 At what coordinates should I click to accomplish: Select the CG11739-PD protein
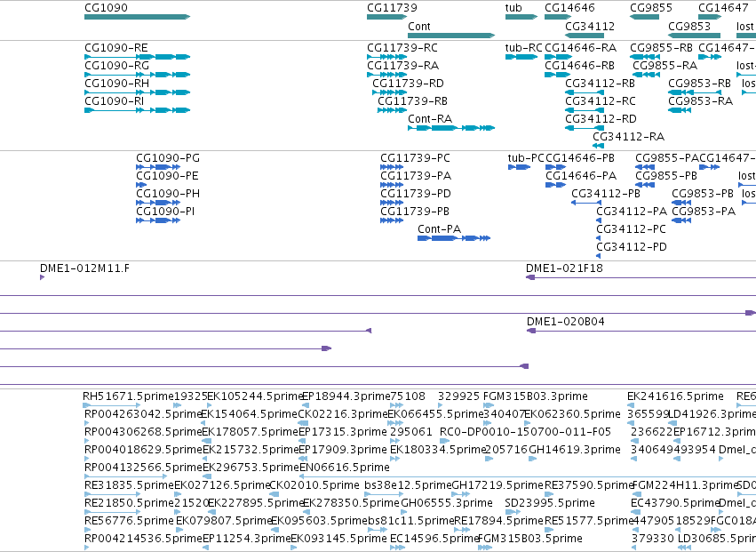(392, 203)
